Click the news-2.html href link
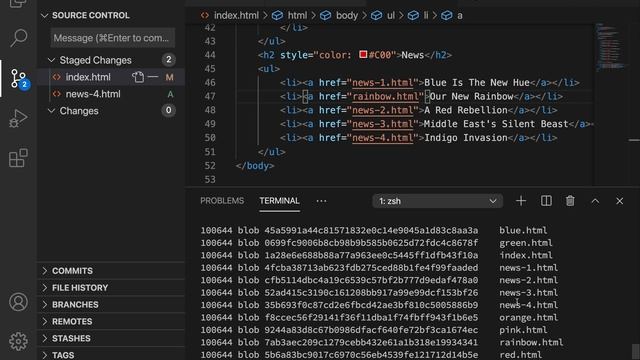 coord(382,110)
